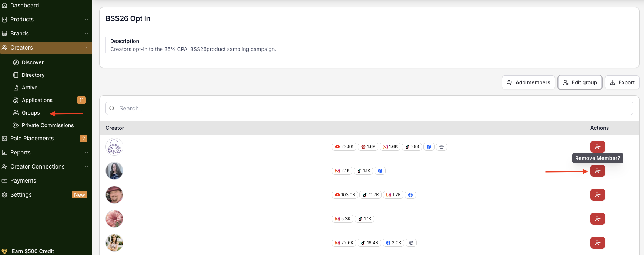Focus the creator Search field
The width and height of the screenshot is (644, 255).
(x=369, y=108)
